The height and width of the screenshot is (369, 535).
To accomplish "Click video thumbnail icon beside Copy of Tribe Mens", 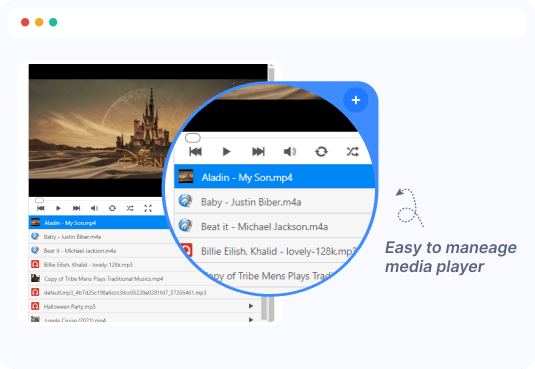I will tap(35, 278).
